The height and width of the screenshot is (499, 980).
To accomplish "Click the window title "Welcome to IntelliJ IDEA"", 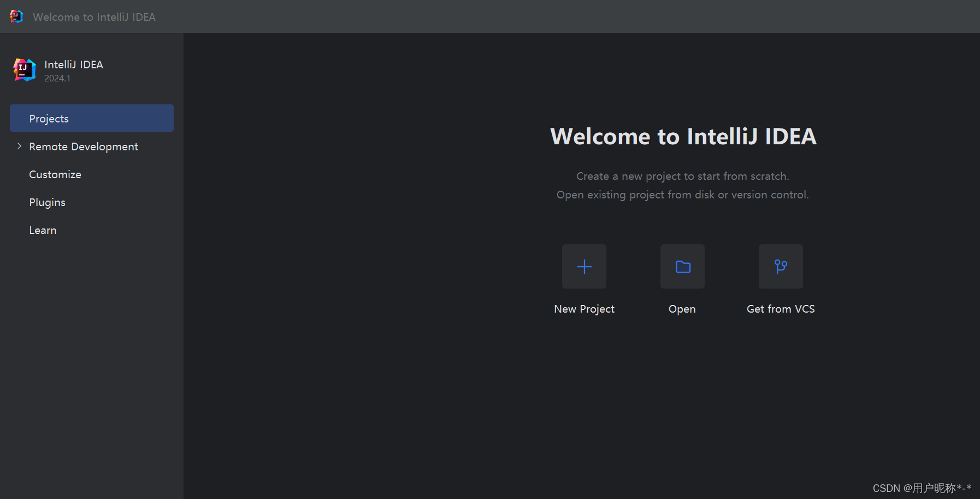I will pyautogui.click(x=94, y=17).
